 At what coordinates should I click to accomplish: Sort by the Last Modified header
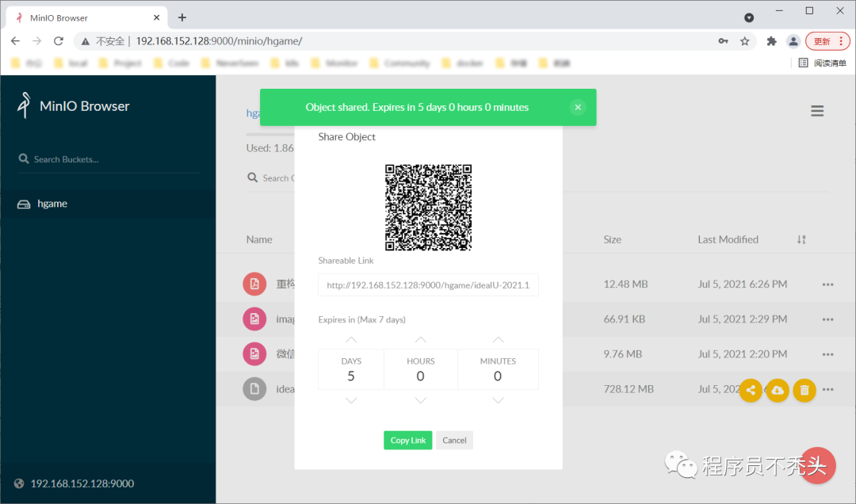coord(728,239)
